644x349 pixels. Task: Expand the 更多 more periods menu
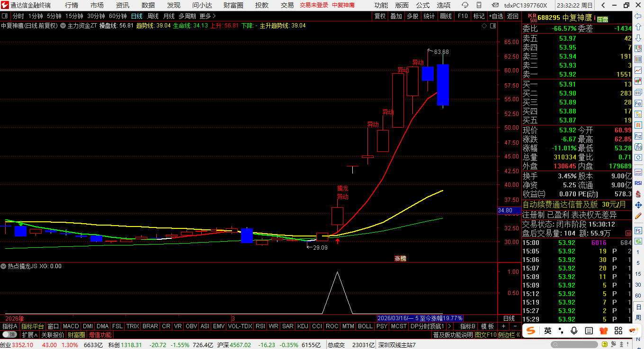pos(207,16)
